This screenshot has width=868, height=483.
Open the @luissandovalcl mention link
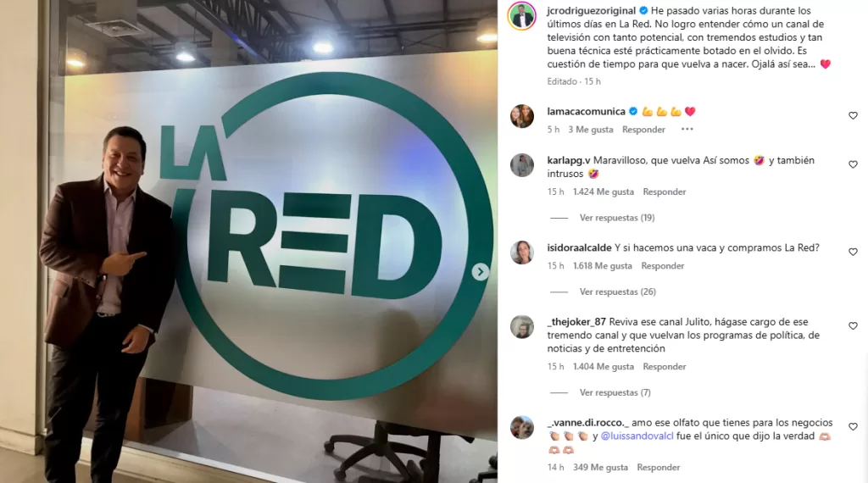[x=637, y=436]
